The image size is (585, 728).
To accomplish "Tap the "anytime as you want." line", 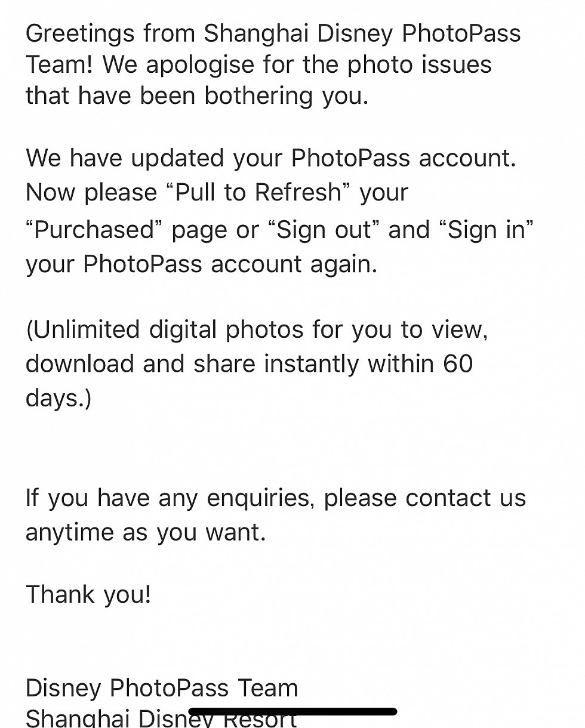I will [x=146, y=532].
